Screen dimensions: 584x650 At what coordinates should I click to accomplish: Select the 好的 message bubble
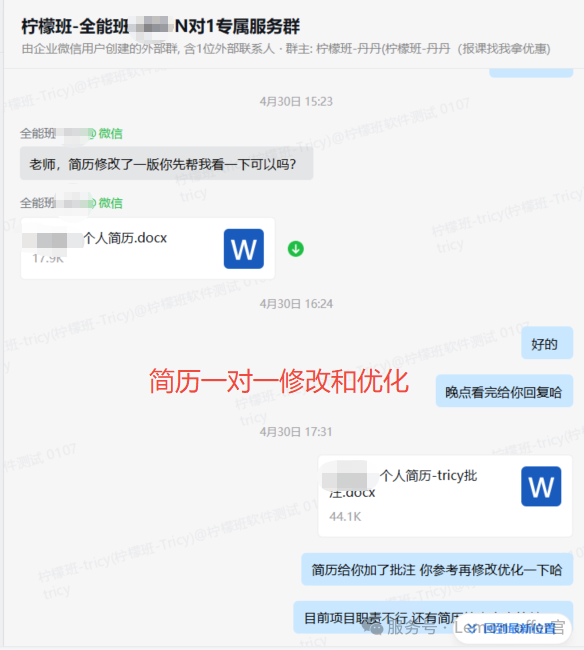547,343
